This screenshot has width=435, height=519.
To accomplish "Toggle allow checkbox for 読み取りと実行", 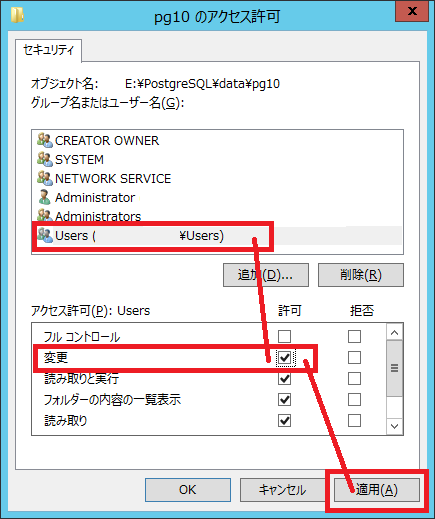I will click(284, 379).
